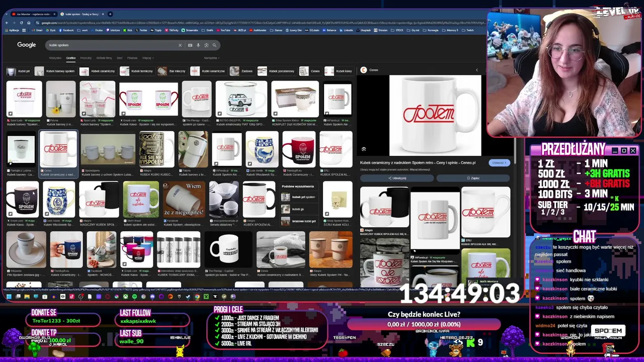Reload the page with the refresh icon
Image resolution: width=644 pixels, height=362 pixels.
[x=21, y=23]
